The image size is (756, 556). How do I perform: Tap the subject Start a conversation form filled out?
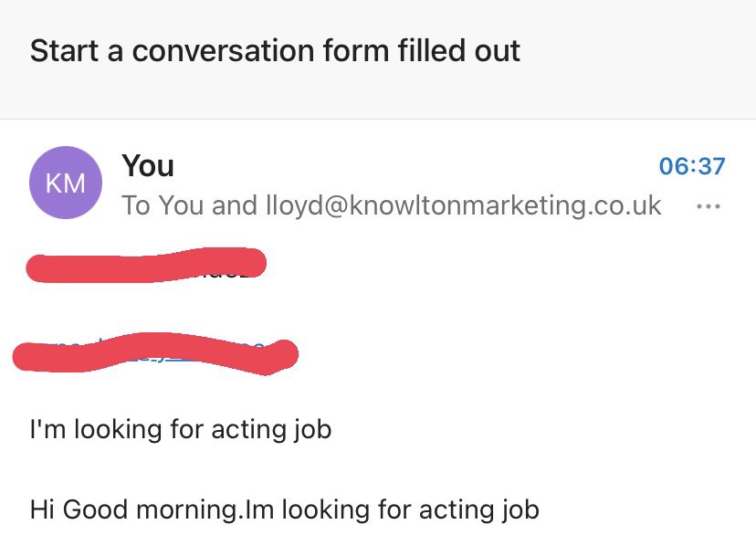pos(275,50)
